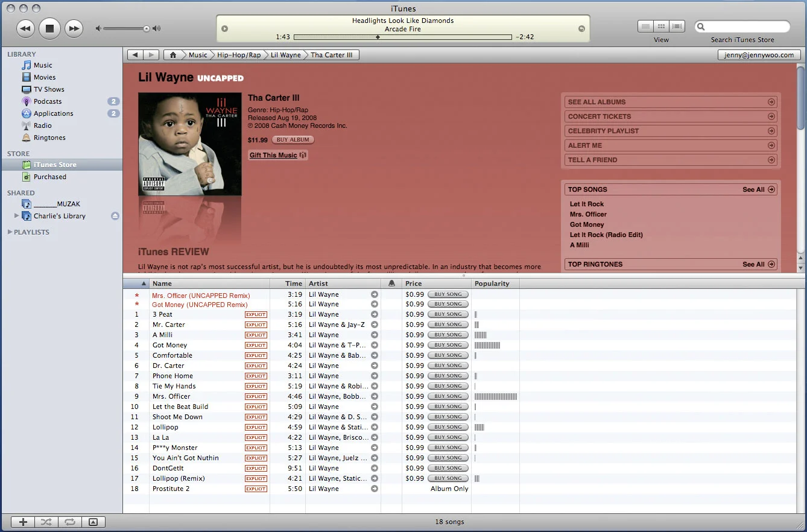Click the ringtone bell column header
Screen dimensions: 807x532
pos(391,283)
